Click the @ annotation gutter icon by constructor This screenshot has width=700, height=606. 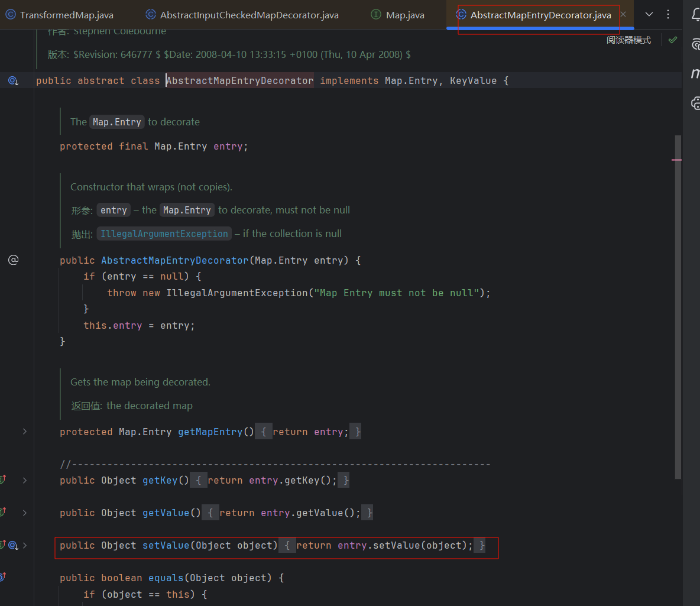(x=13, y=260)
